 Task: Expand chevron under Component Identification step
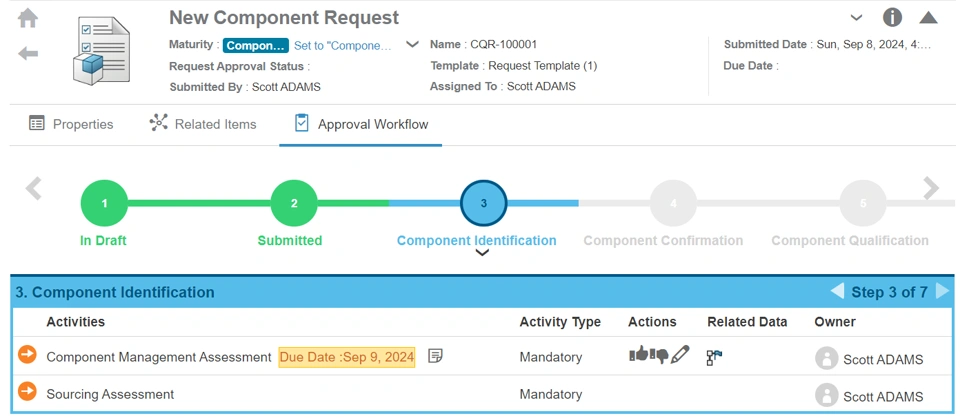point(483,253)
